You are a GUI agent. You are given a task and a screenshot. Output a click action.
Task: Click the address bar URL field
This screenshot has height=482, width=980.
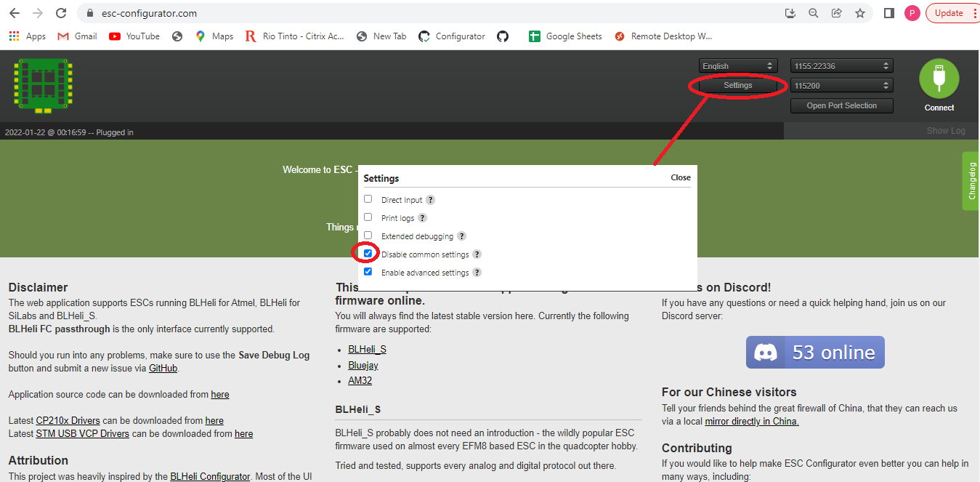coord(436,13)
